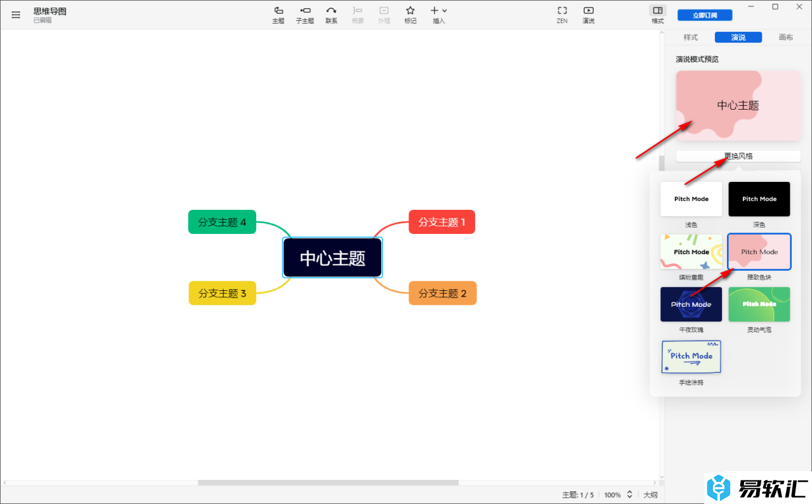Select the 联系 relationship tool

(331, 15)
